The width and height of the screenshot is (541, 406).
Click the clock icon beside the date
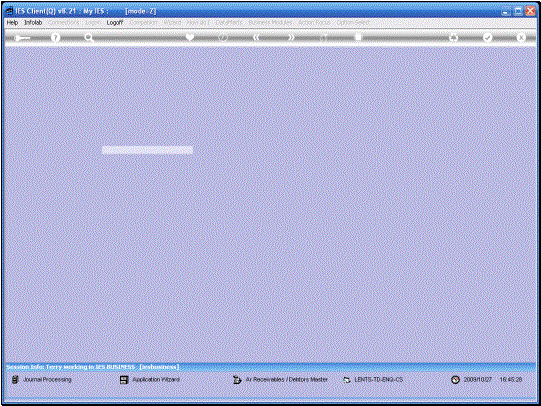pyautogui.click(x=455, y=379)
